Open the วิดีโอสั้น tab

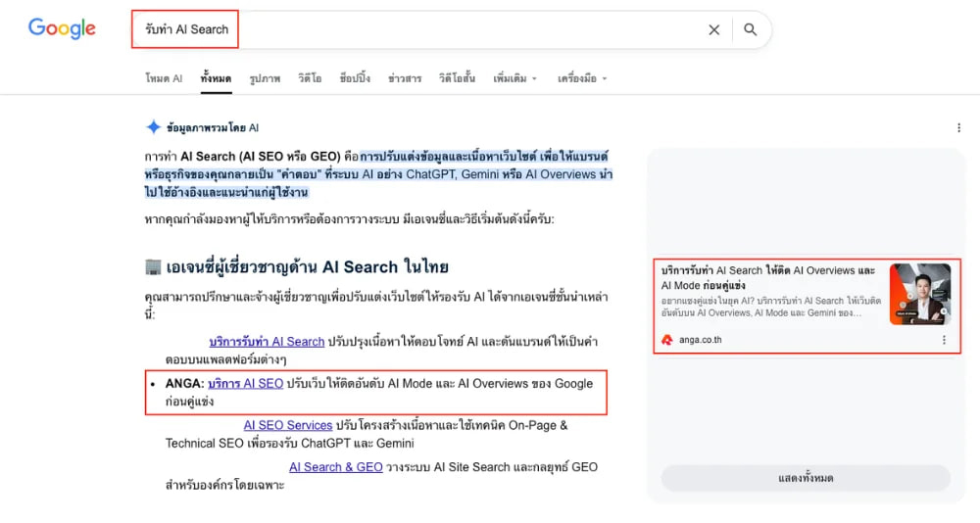(x=457, y=78)
